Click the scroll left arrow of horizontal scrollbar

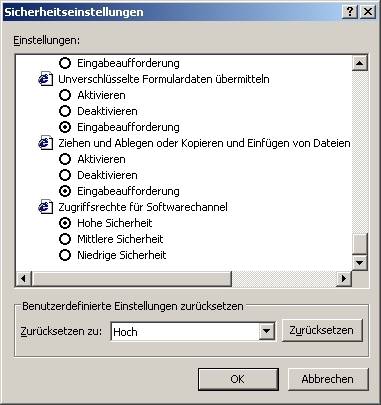click(24, 278)
